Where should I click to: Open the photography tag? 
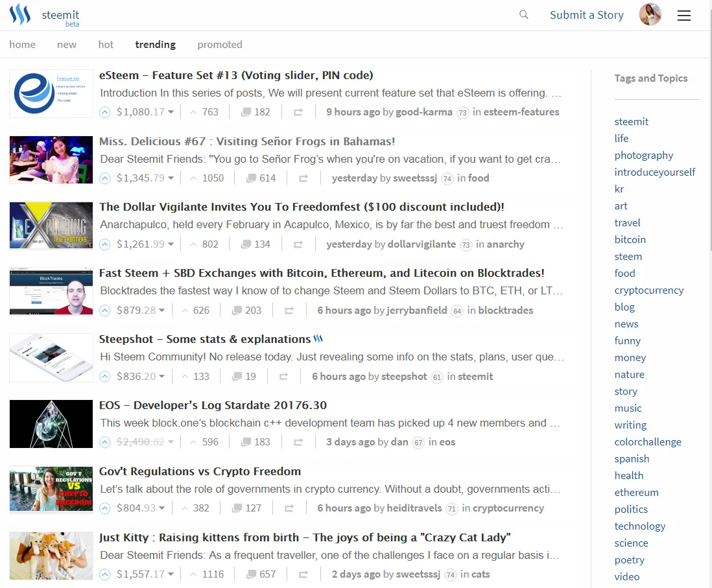643,156
